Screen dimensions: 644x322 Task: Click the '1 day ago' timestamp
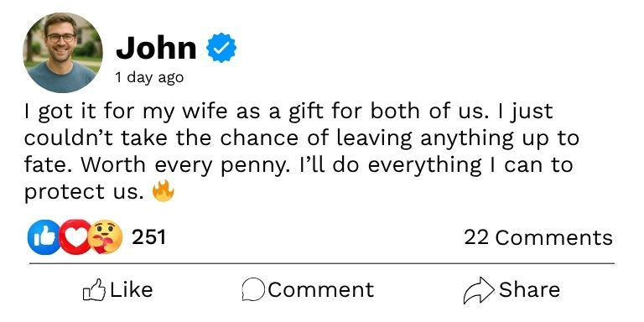[149, 77]
